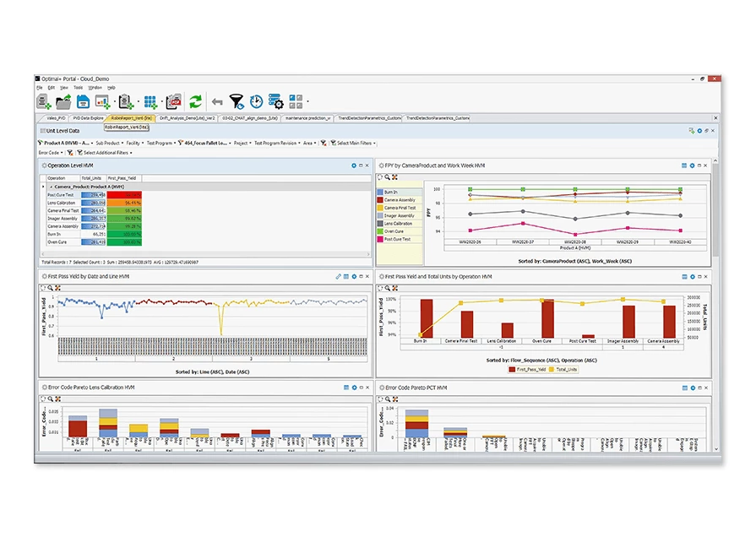Click the new document toolbar icon
This screenshot has height=537, width=756.
(43, 101)
